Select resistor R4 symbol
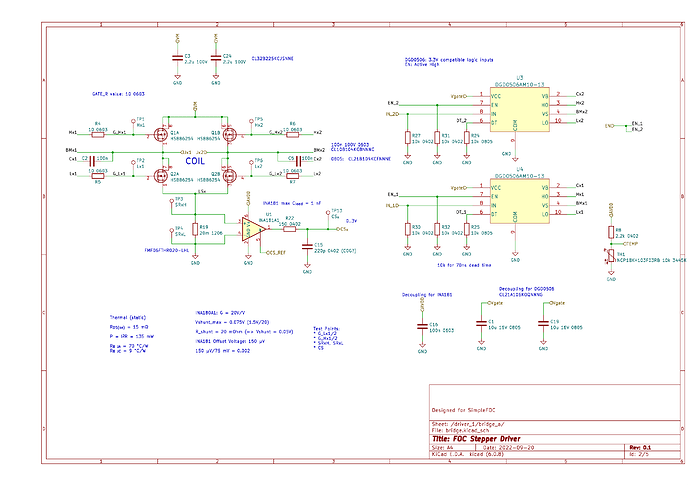690x487 pixels. click(x=98, y=134)
